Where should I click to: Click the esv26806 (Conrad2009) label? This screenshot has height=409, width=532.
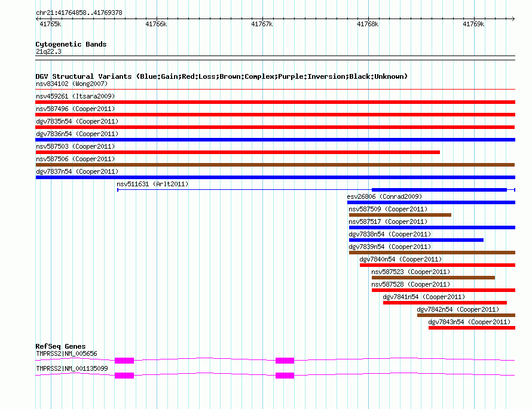[x=384, y=196]
